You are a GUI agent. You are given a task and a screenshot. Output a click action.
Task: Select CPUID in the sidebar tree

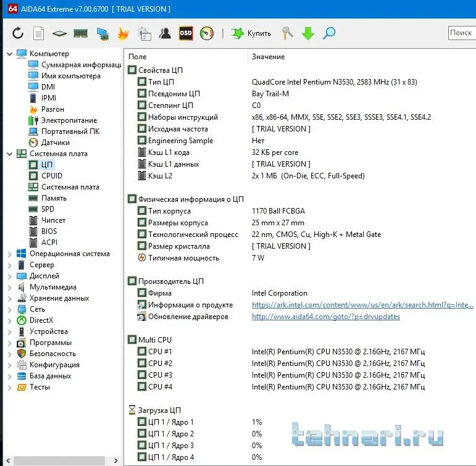(51, 176)
